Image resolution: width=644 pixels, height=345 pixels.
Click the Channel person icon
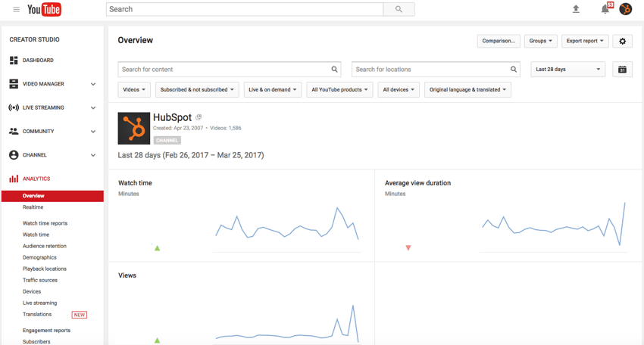click(x=14, y=155)
